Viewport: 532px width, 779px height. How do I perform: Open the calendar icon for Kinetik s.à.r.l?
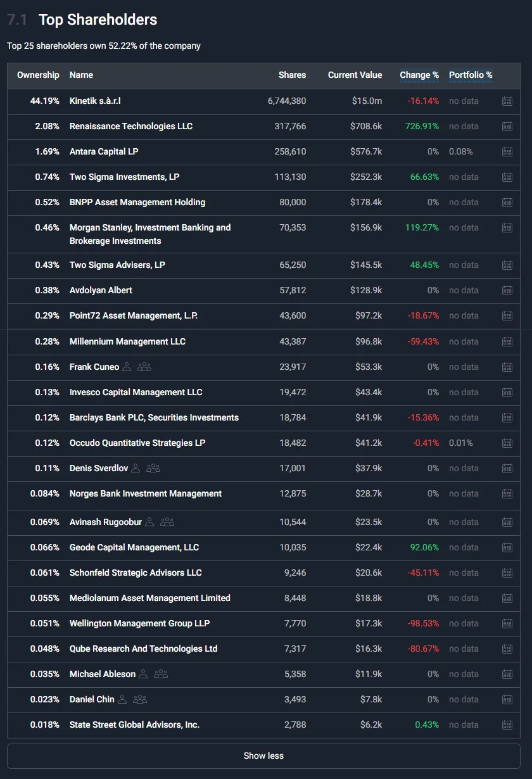507,101
